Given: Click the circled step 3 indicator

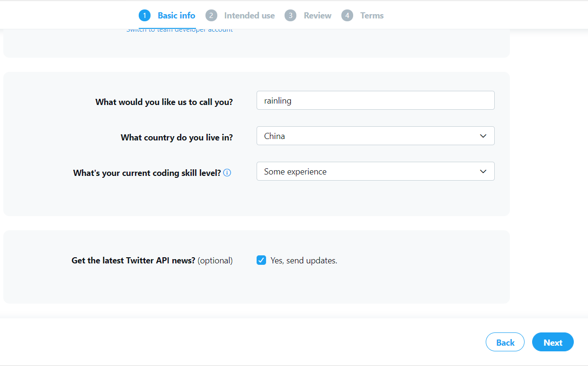Looking at the screenshot, I should 291,15.
